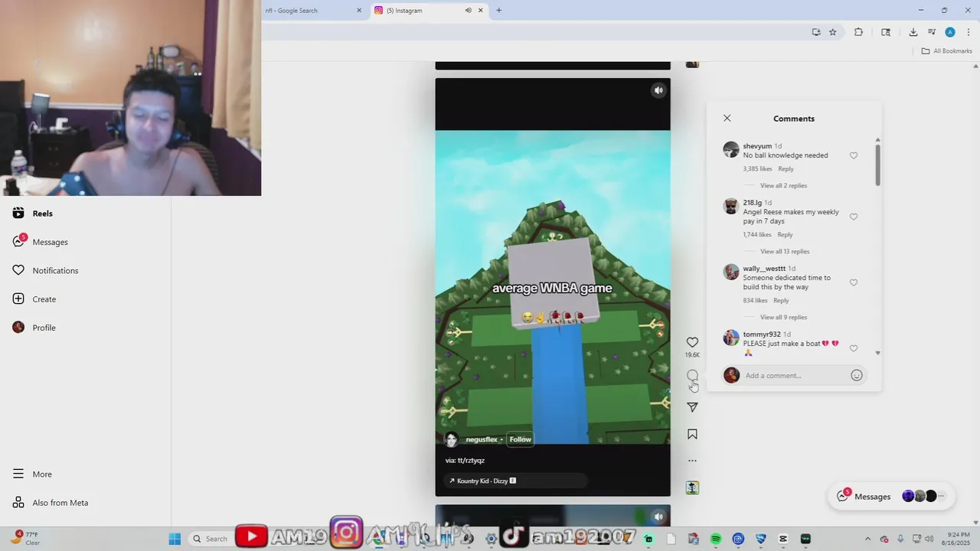980x551 pixels.
Task: Open the reel's three-dot options menu
Action: click(x=692, y=461)
